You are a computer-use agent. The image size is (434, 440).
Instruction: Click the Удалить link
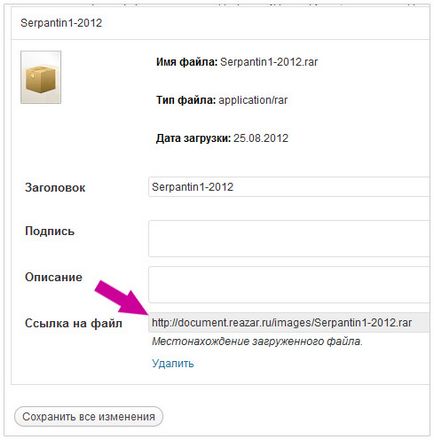173,363
